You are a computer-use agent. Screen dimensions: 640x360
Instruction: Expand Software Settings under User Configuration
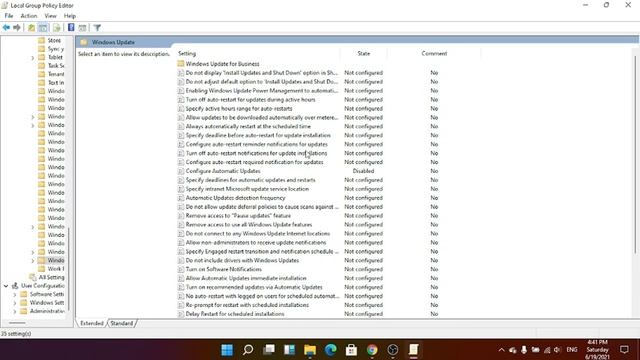(15, 294)
